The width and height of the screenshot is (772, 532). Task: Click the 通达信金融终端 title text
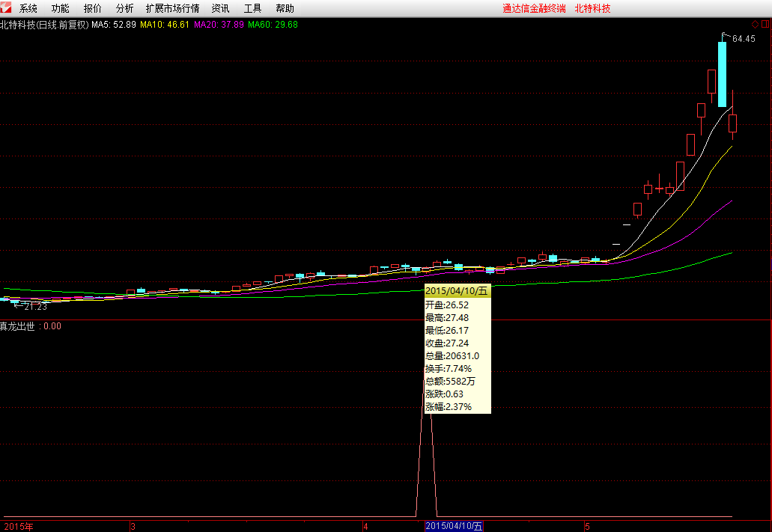click(534, 8)
